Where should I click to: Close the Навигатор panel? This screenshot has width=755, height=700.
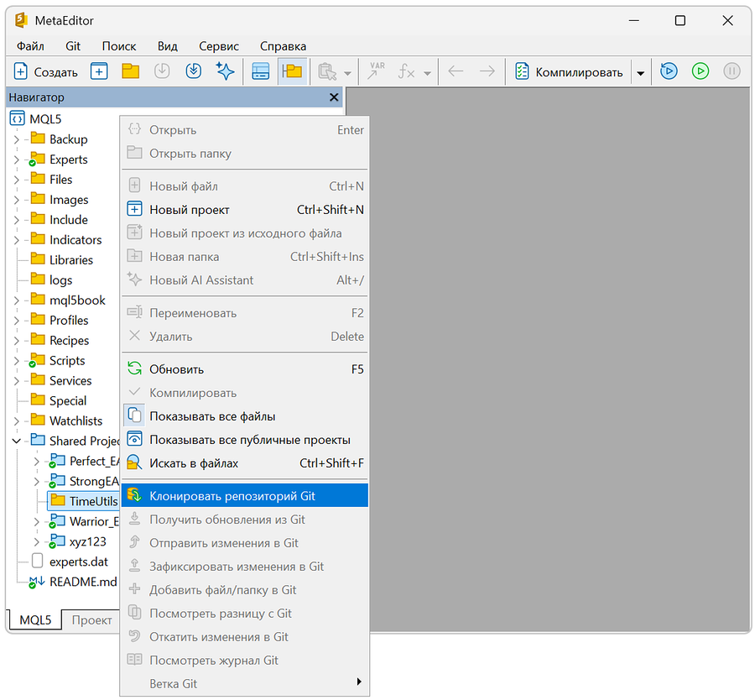pyautogui.click(x=334, y=97)
